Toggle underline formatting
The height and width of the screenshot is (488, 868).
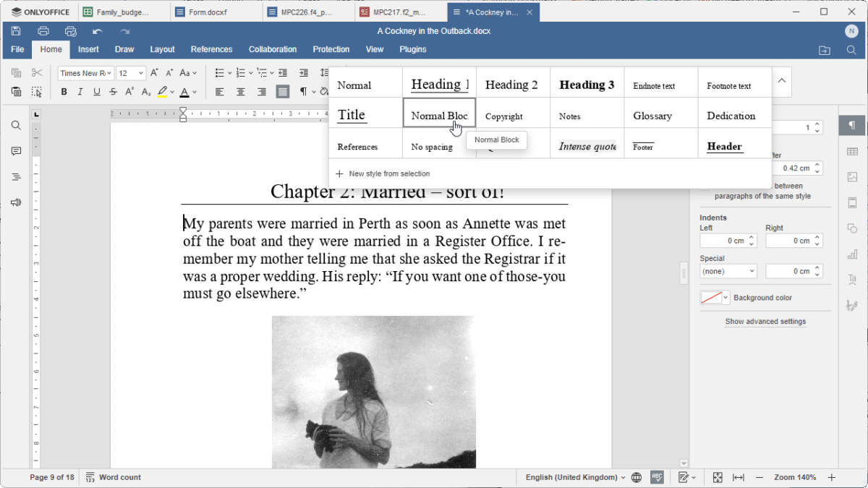(x=96, y=92)
